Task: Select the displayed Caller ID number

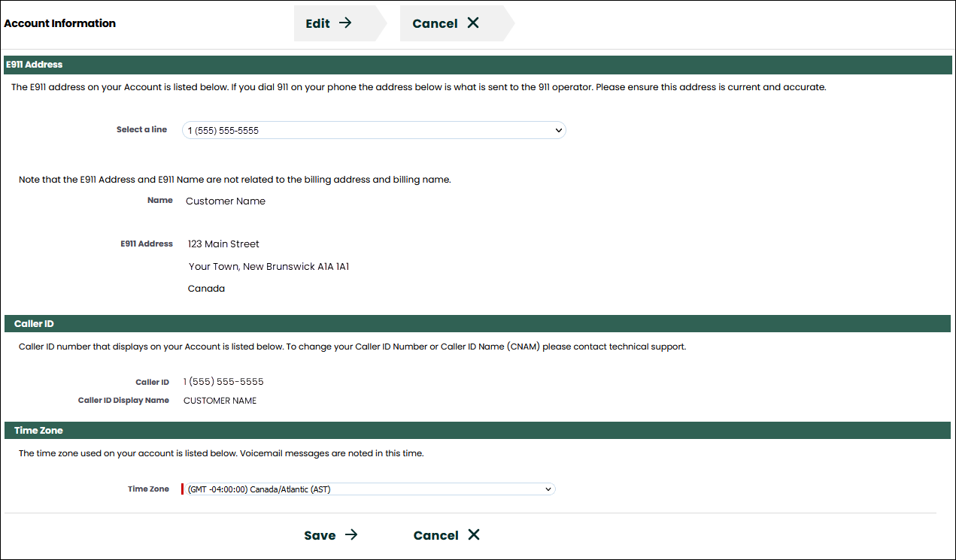Action: (x=223, y=381)
